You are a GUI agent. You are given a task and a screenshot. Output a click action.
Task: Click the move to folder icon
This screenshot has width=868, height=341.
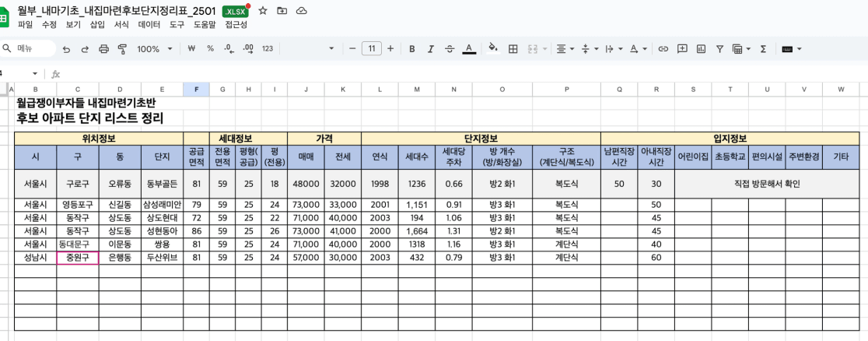[x=282, y=11]
